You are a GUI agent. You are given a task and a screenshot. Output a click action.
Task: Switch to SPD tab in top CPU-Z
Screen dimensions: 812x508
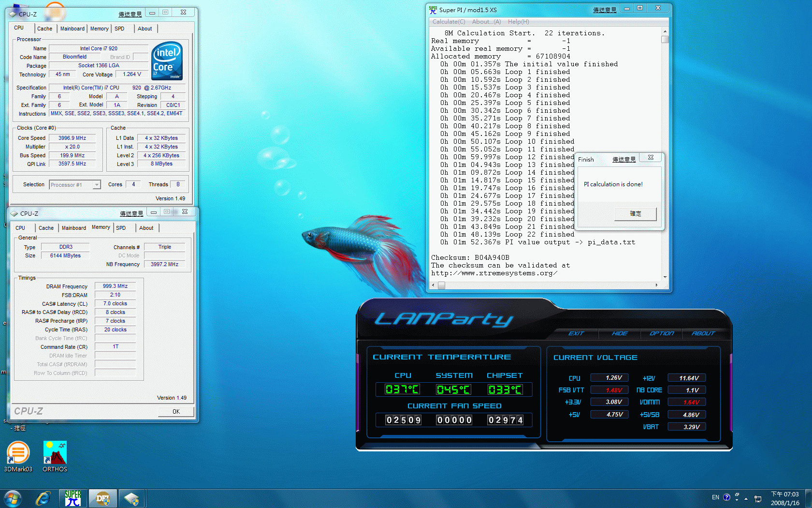pyautogui.click(x=119, y=29)
